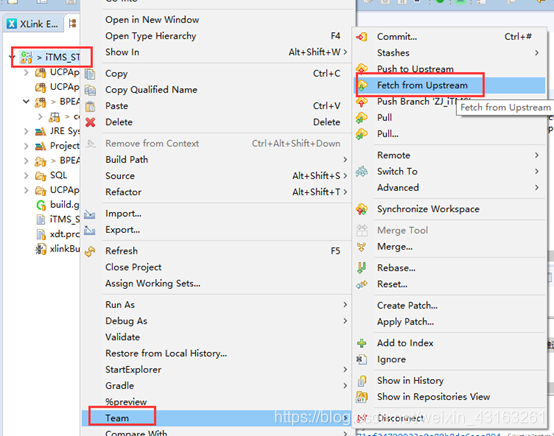Click the green plus Add to Index icon
Screen dimensions: 554x436
(x=361, y=343)
